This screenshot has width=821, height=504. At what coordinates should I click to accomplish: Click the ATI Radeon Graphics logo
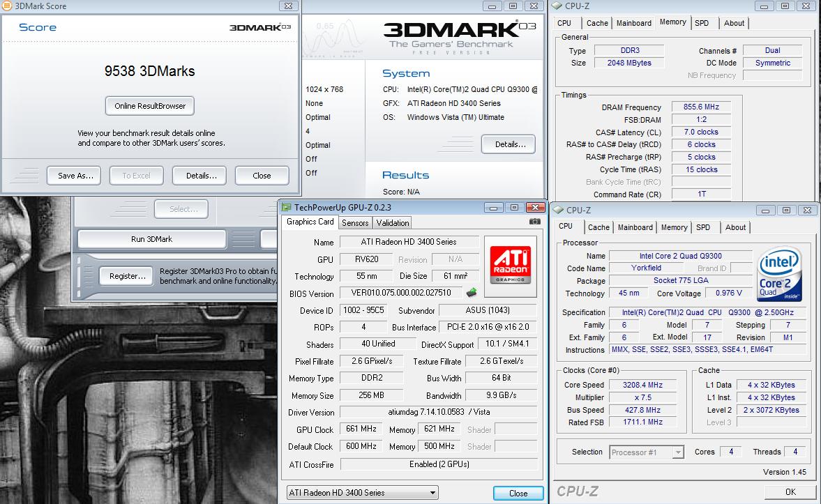[x=511, y=266]
